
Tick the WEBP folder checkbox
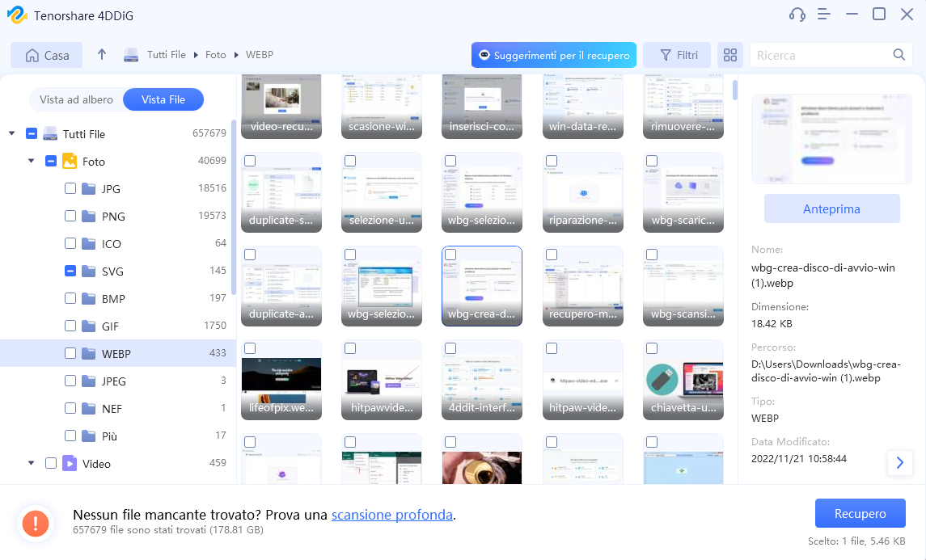pyautogui.click(x=70, y=354)
